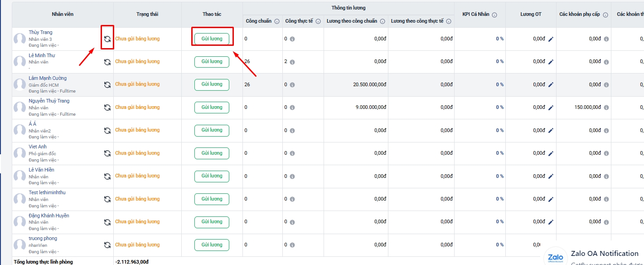Send salary to Lê Văn Hiền

[x=212, y=176]
